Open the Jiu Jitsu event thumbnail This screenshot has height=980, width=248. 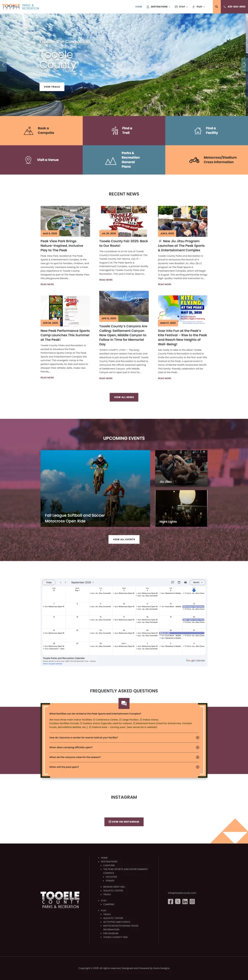coord(181,468)
